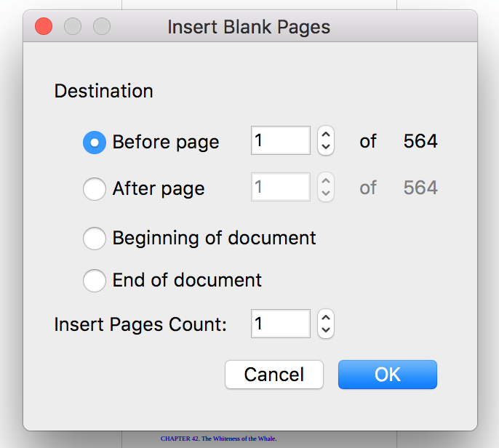The width and height of the screenshot is (499, 448).
Task: Click the After page number field
Action: [281, 187]
